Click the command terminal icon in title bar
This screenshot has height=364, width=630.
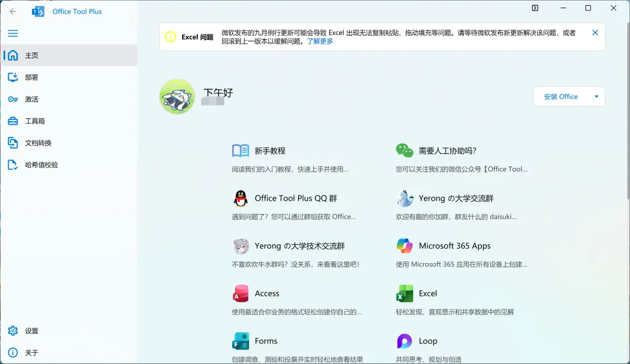(x=535, y=8)
